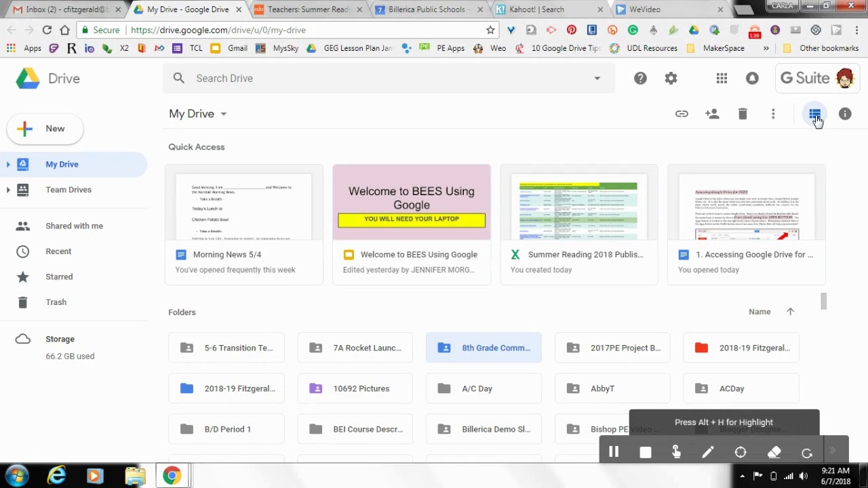Open Welcome to BEES Using Google thumbnail
868x488 pixels.
point(412,203)
